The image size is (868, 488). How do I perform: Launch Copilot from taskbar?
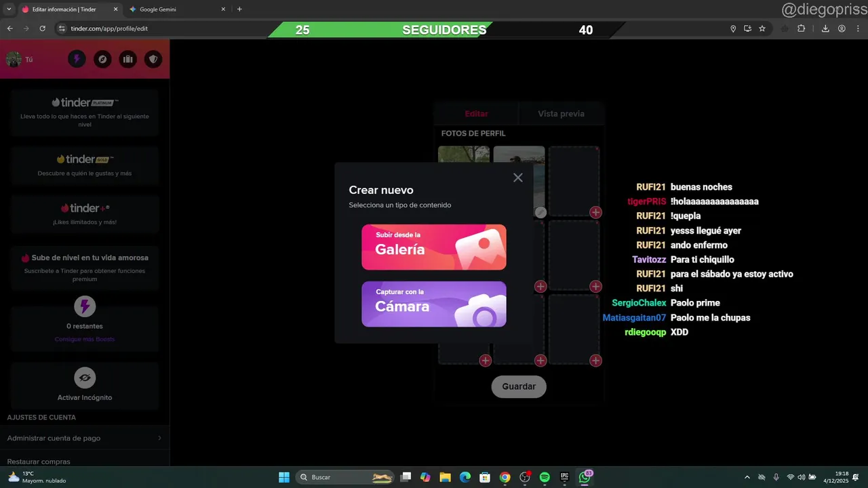[x=425, y=477]
